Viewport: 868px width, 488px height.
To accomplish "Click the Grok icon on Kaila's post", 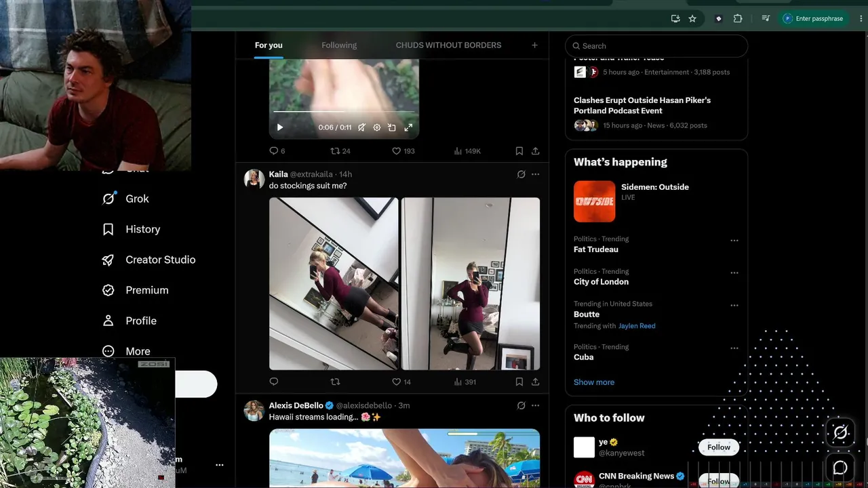I will coord(521,174).
